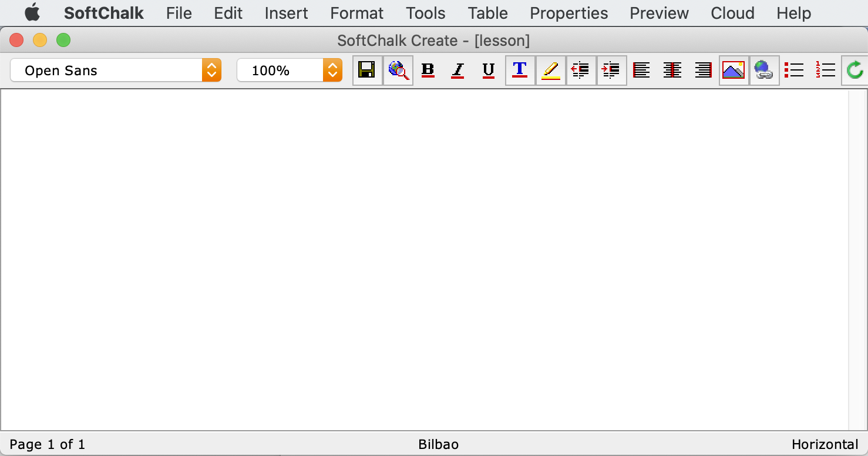Create a numbered list

825,71
